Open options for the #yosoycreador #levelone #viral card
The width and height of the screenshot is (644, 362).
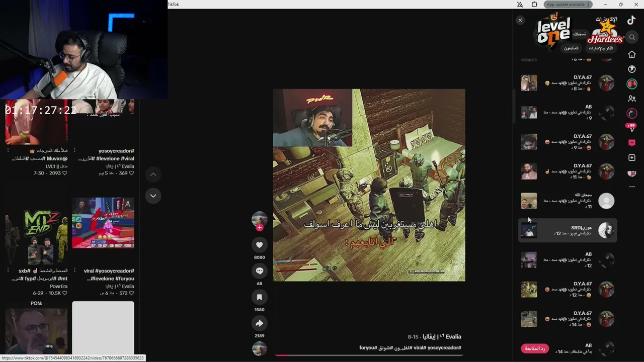tap(74, 150)
